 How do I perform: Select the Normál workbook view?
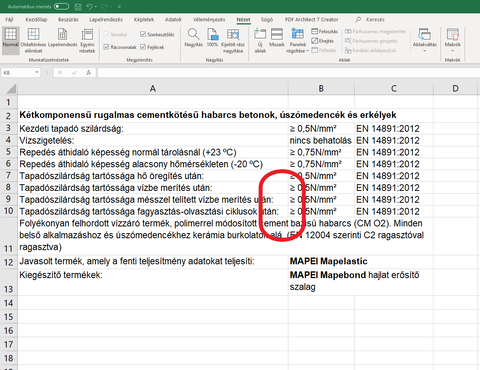10,40
